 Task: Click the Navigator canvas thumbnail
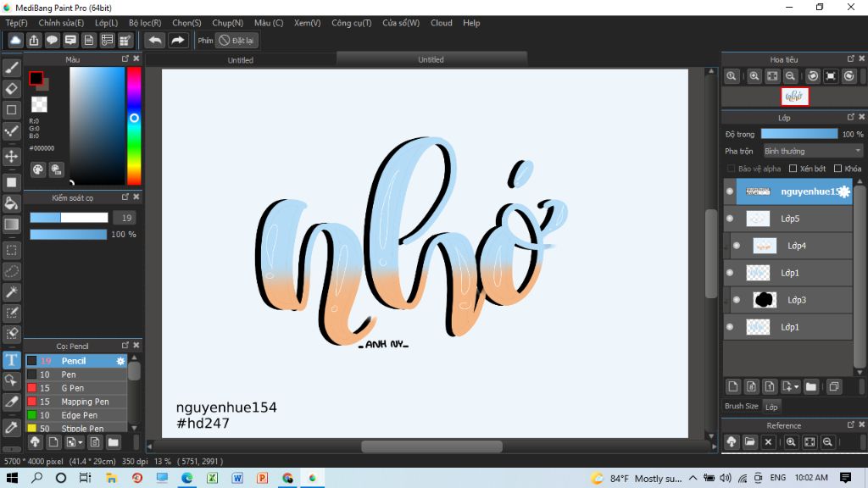(x=794, y=97)
